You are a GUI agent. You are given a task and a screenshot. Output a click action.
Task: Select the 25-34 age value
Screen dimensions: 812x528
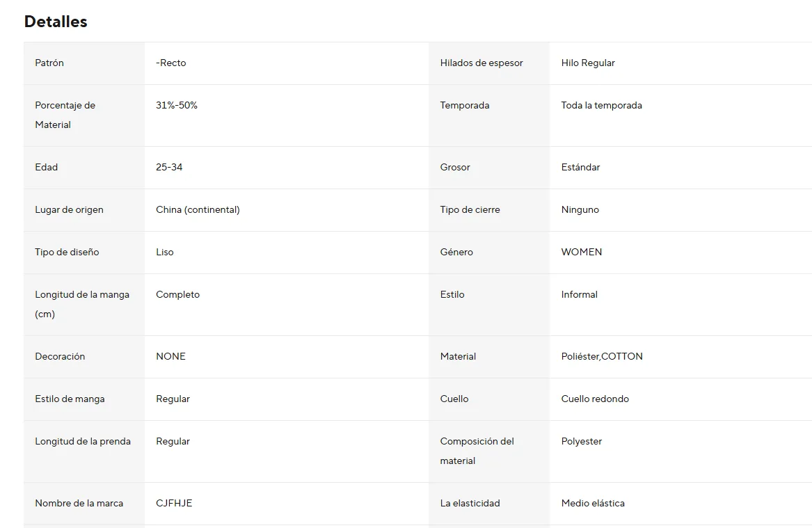coord(169,167)
